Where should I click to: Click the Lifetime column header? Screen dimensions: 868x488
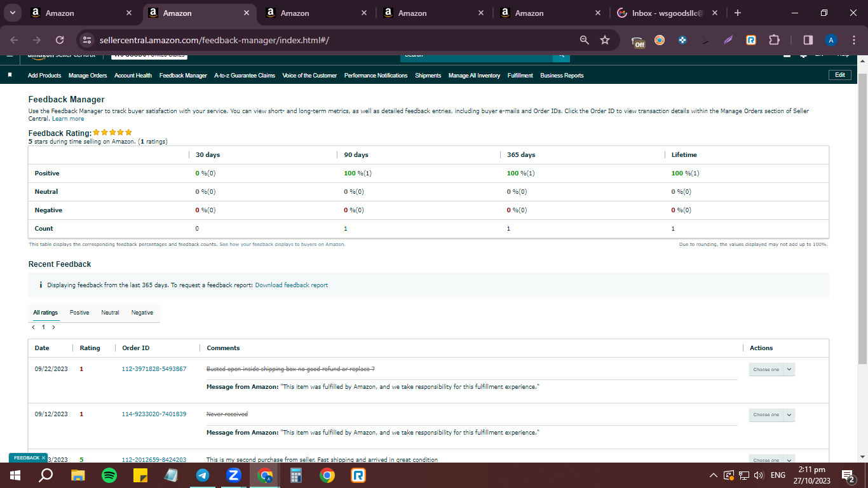(x=684, y=155)
